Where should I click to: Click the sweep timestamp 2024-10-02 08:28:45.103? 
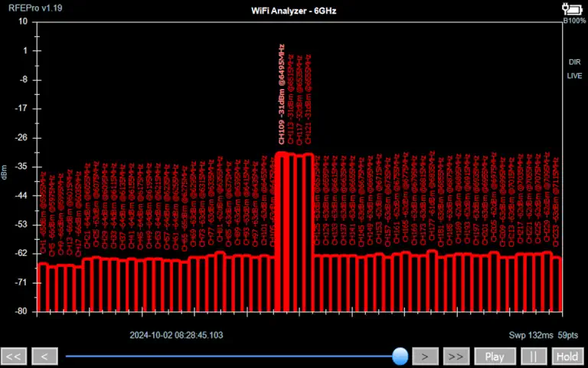[177, 335]
